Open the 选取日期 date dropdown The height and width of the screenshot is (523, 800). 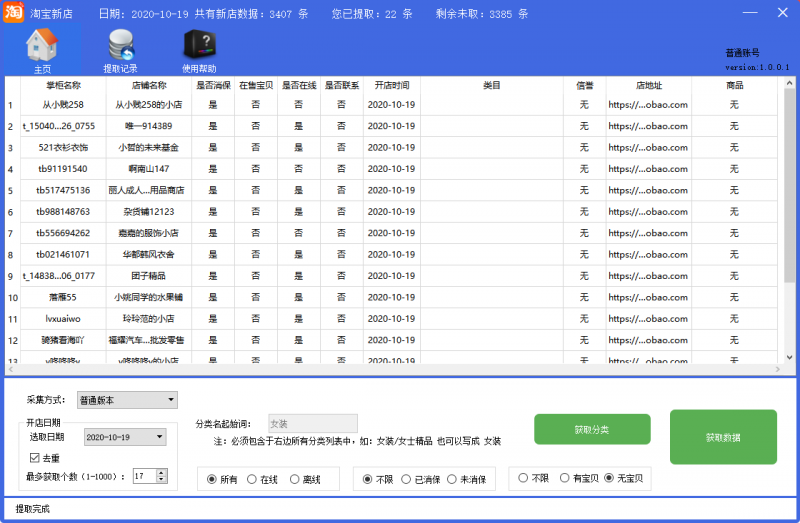coord(160,437)
